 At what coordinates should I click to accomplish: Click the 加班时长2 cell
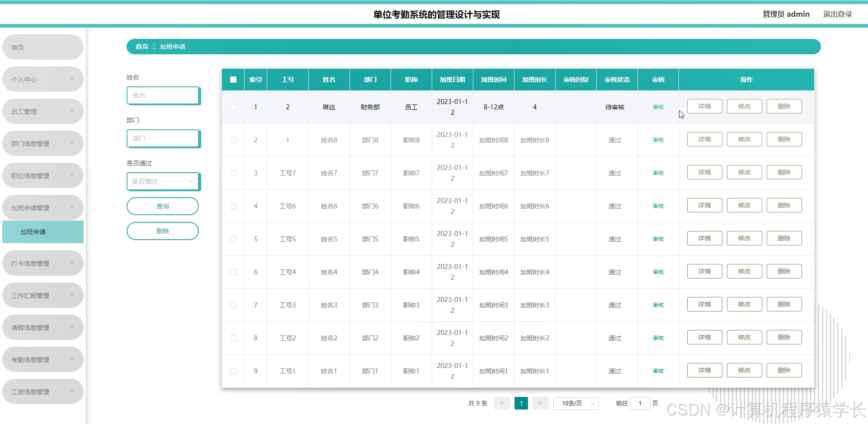pyautogui.click(x=535, y=338)
